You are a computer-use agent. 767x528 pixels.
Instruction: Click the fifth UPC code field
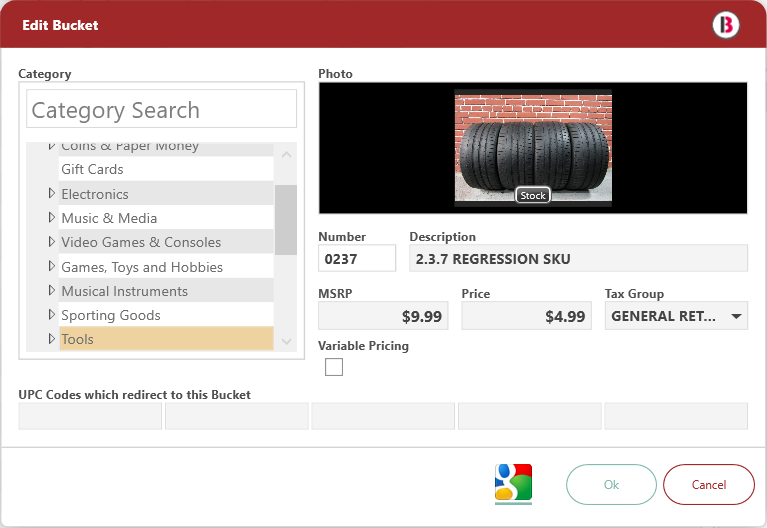click(x=676, y=416)
